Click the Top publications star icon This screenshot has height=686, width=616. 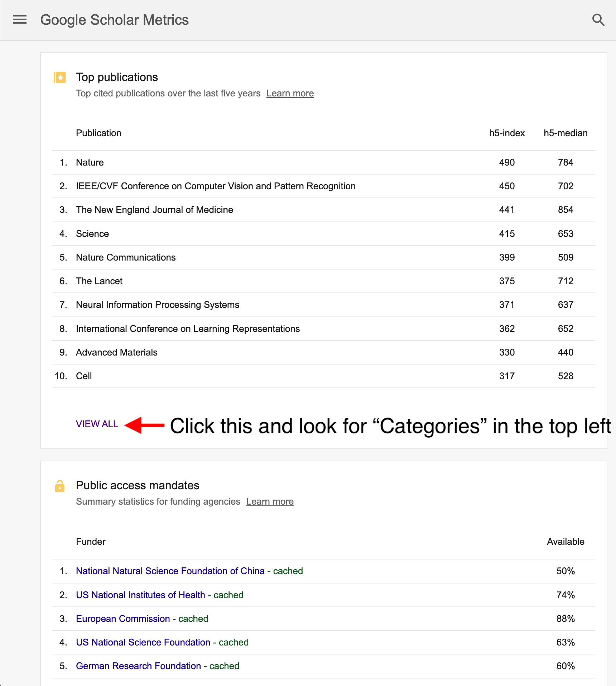pyautogui.click(x=60, y=77)
